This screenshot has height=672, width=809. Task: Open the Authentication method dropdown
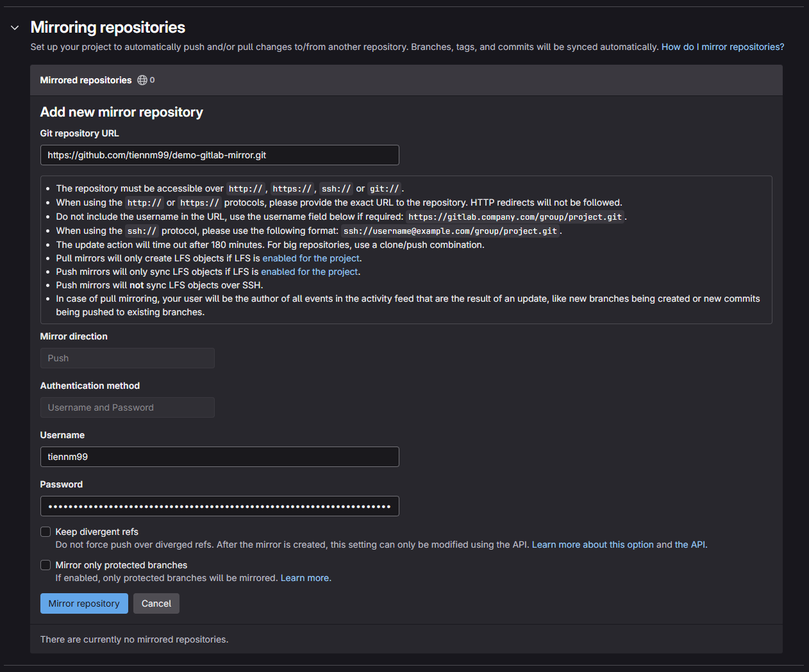(127, 407)
